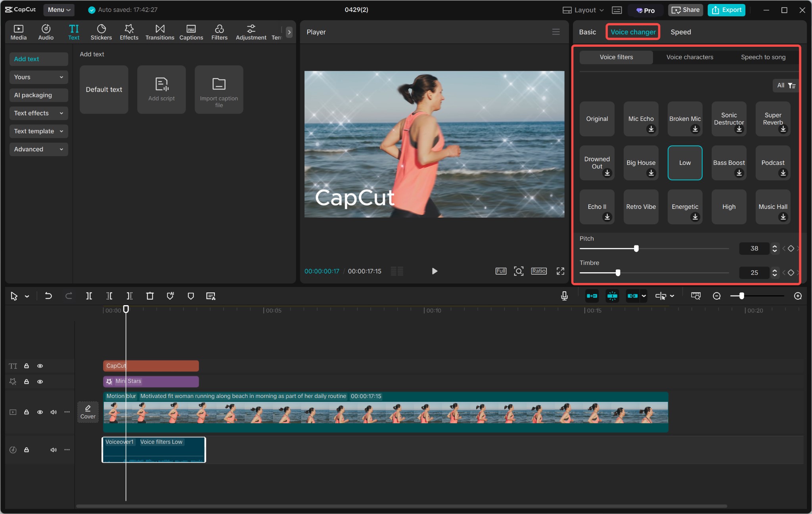Open the Effects panel
The height and width of the screenshot is (514, 812).
click(x=129, y=32)
